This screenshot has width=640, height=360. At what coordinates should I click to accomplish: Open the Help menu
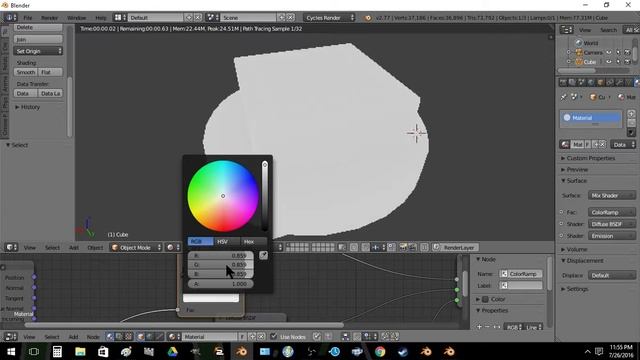[x=100, y=18]
